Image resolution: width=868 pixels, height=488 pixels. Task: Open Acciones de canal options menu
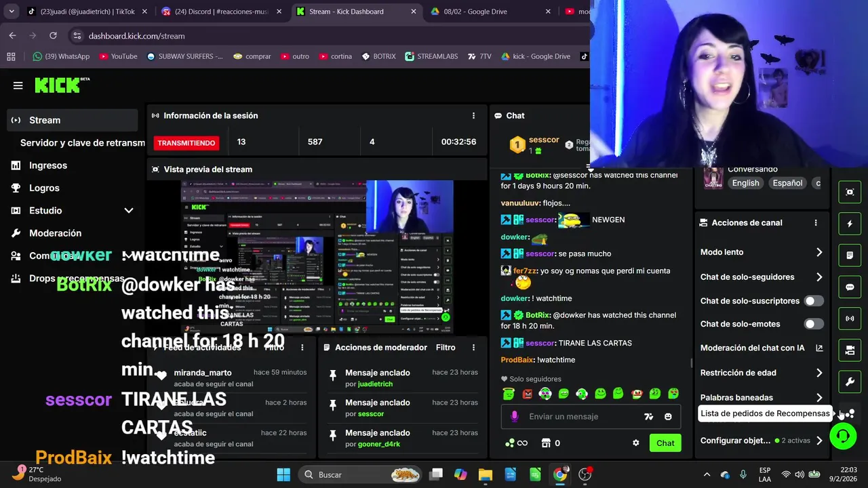point(816,223)
